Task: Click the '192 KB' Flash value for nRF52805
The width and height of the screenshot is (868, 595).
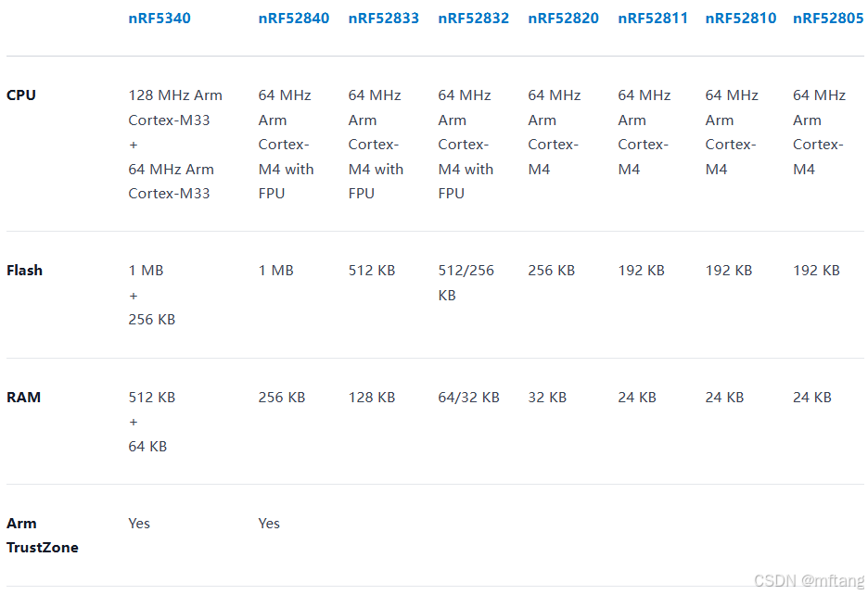Action: 816,270
